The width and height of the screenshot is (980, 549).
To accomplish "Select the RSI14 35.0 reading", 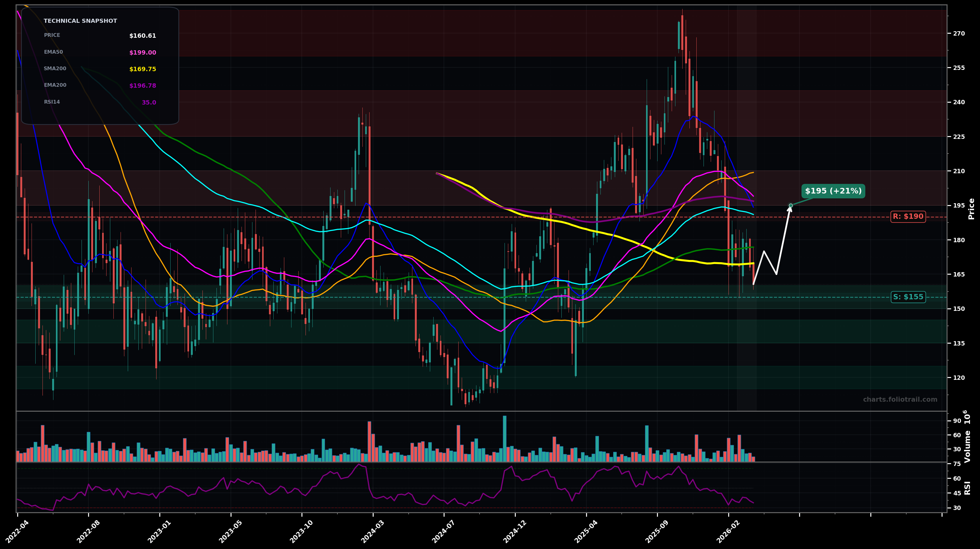I will [x=148, y=102].
